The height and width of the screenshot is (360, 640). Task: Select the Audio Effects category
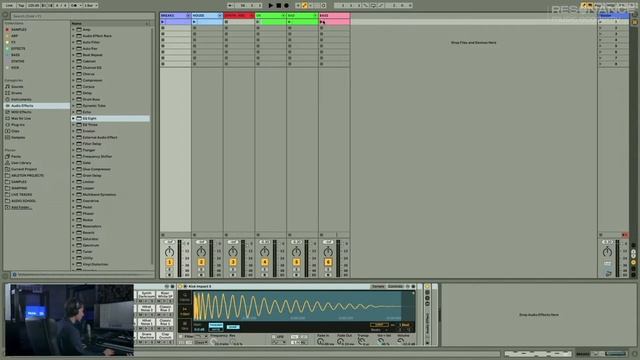pyautogui.click(x=37, y=106)
